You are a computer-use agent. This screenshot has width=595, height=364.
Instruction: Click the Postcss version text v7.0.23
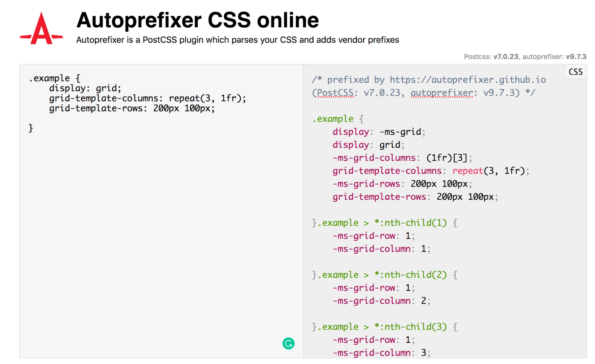506,57
